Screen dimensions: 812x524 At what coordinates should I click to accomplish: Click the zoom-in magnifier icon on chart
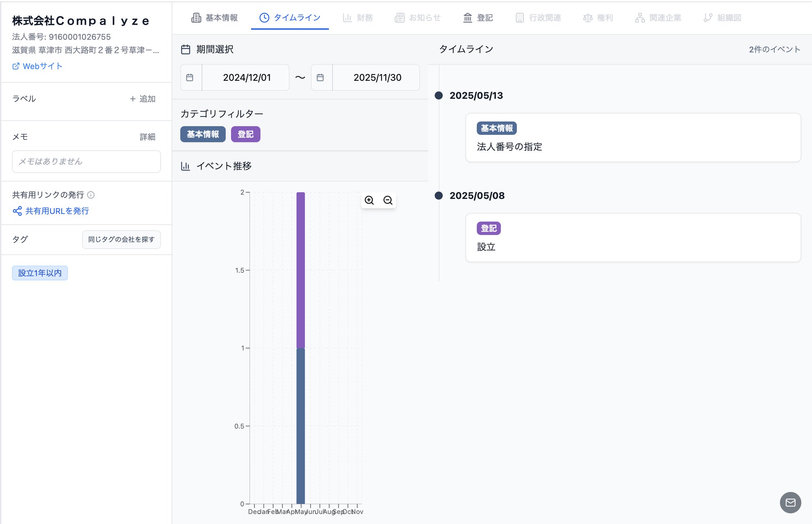point(369,200)
